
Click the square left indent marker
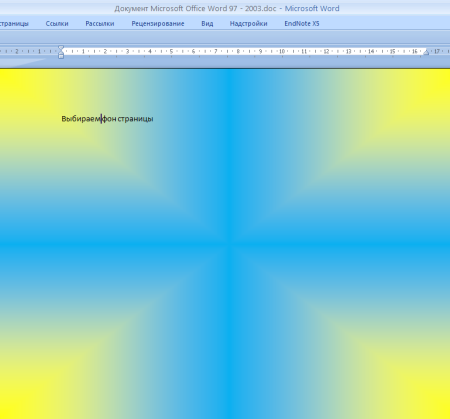[x=61, y=56]
